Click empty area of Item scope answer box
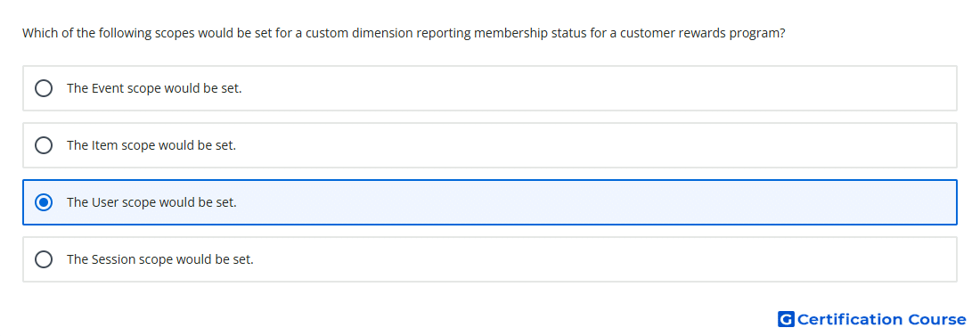980x336 pixels. 593,145
